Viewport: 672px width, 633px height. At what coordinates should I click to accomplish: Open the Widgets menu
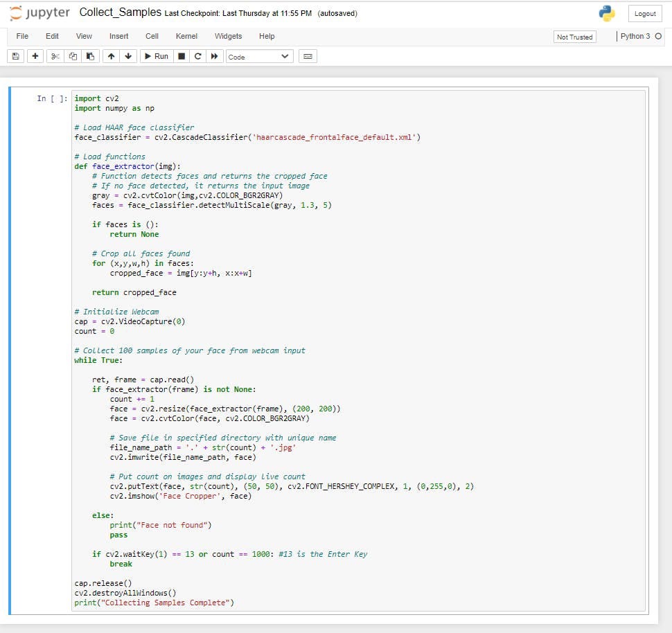click(x=228, y=36)
